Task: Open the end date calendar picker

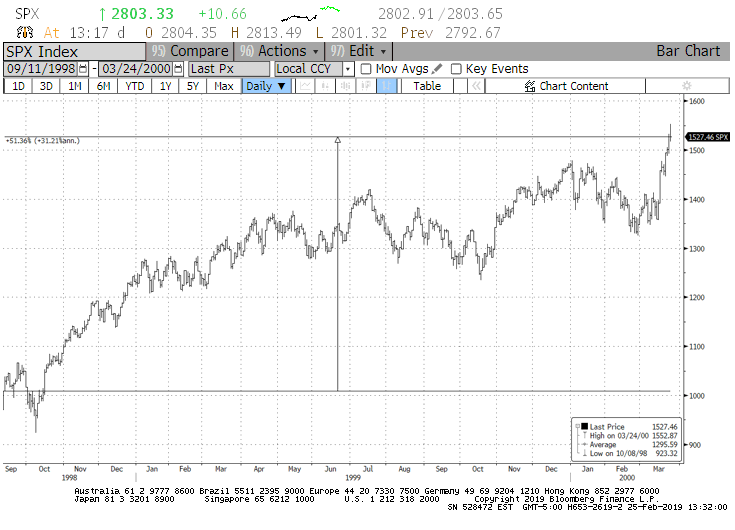Action: [178, 69]
